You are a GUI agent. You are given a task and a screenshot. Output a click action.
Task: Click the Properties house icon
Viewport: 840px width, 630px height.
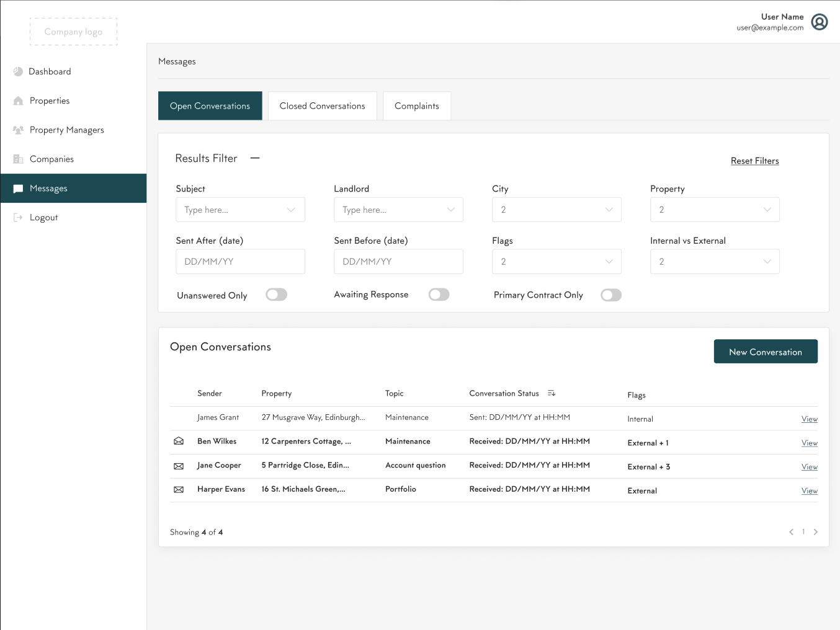point(18,101)
